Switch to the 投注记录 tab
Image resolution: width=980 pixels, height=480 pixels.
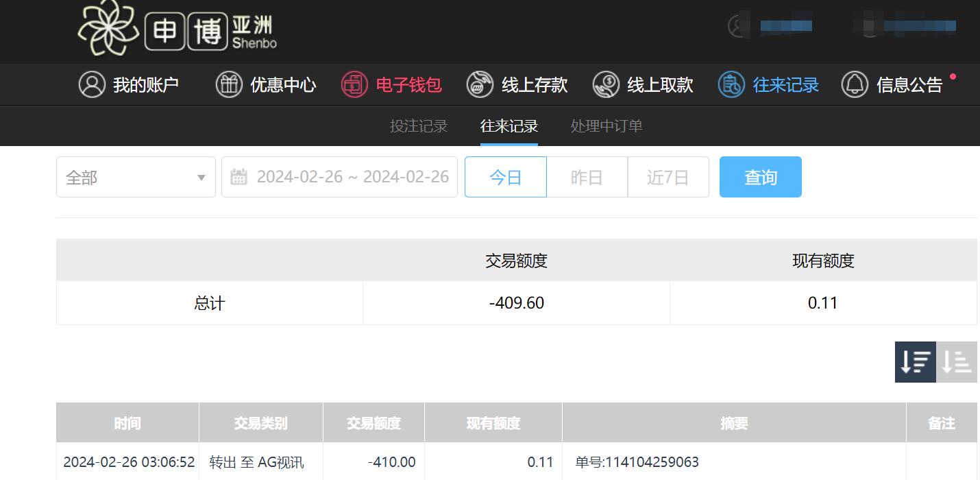pyautogui.click(x=419, y=126)
